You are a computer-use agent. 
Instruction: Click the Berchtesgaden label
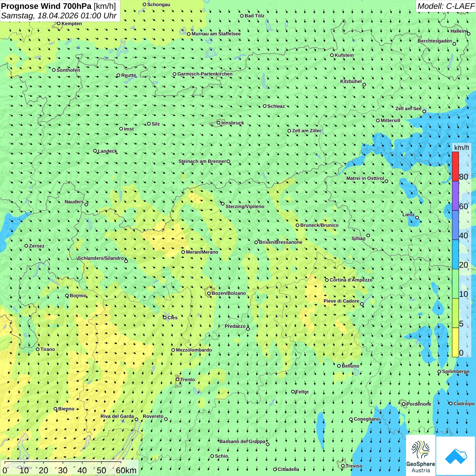click(435, 41)
